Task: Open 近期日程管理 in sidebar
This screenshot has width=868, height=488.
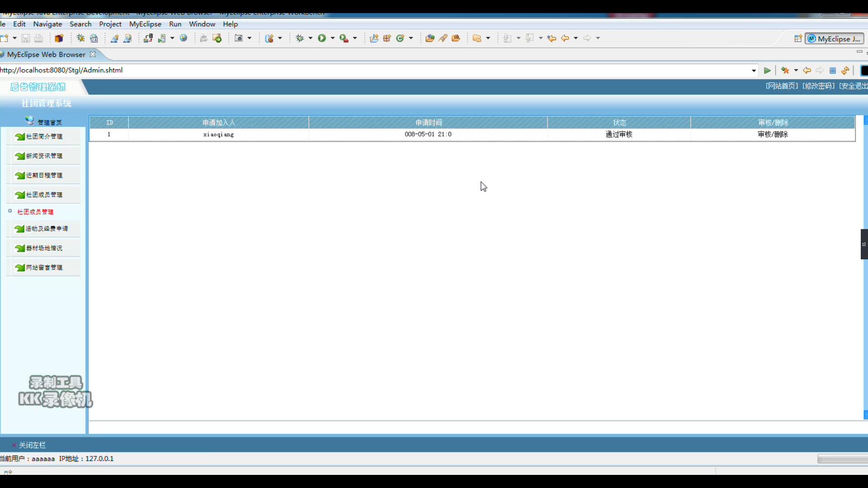Action: pyautogui.click(x=44, y=175)
